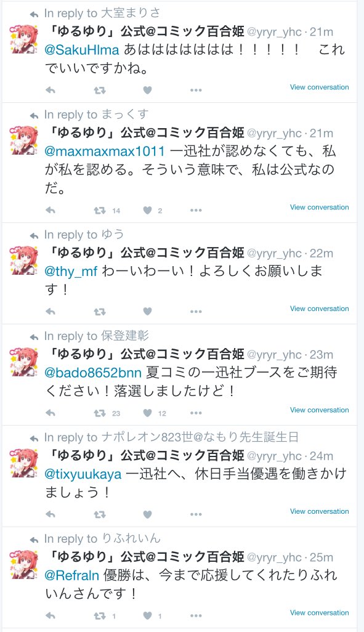Screen dimensions: 364x632
Task: Open more options on @tixyuukaya tweet
Action: click(196, 515)
